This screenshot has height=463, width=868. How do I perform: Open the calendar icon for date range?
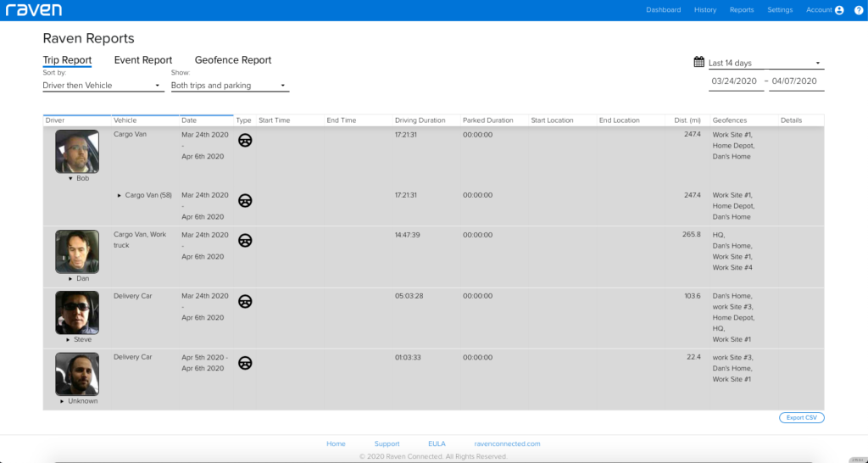coord(698,62)
